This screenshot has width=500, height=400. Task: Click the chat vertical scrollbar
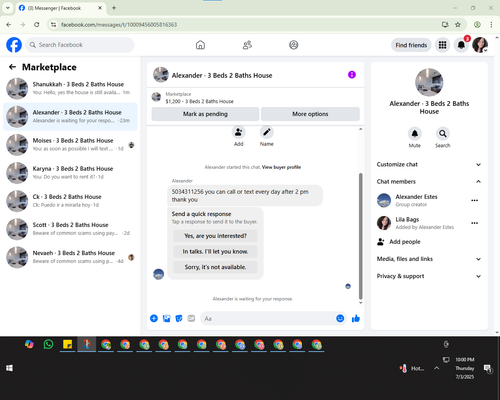coord(360,236)
